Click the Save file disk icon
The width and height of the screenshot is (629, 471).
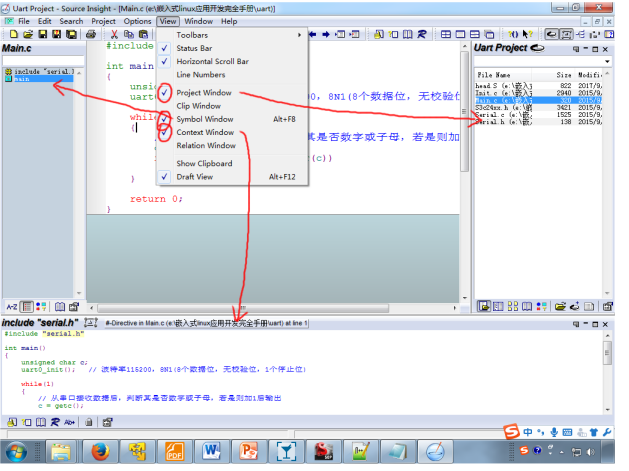[x=43, y=34]
